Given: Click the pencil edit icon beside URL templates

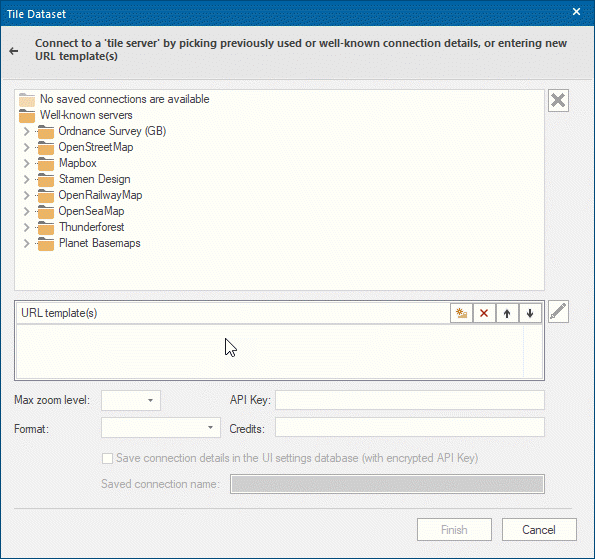Looking at the screenshot, I should click(558, 312).
